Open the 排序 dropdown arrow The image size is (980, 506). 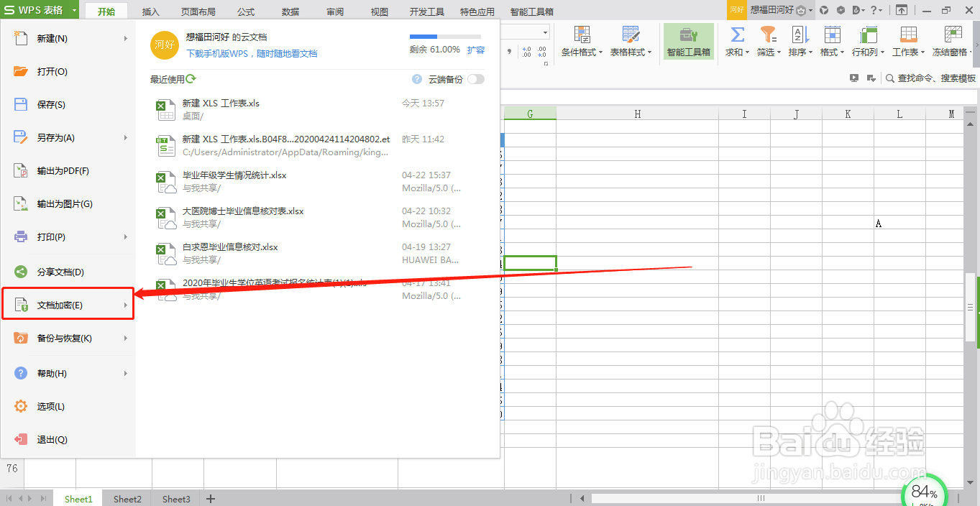tap(810, 52)
